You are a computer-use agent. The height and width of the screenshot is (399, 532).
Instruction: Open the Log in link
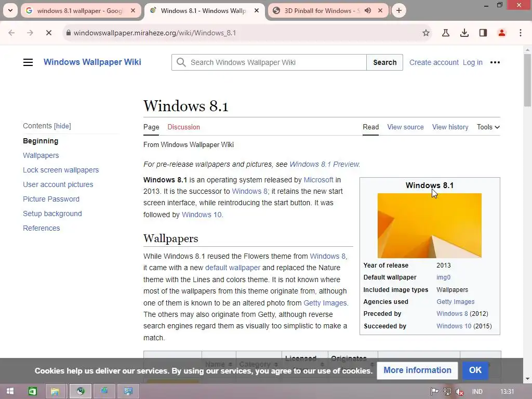tap(473, 62)
